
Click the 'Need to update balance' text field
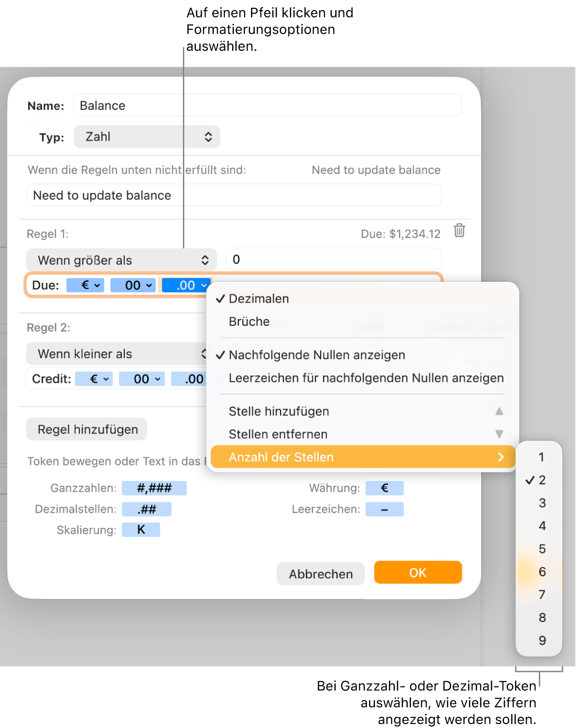(234, 195)
